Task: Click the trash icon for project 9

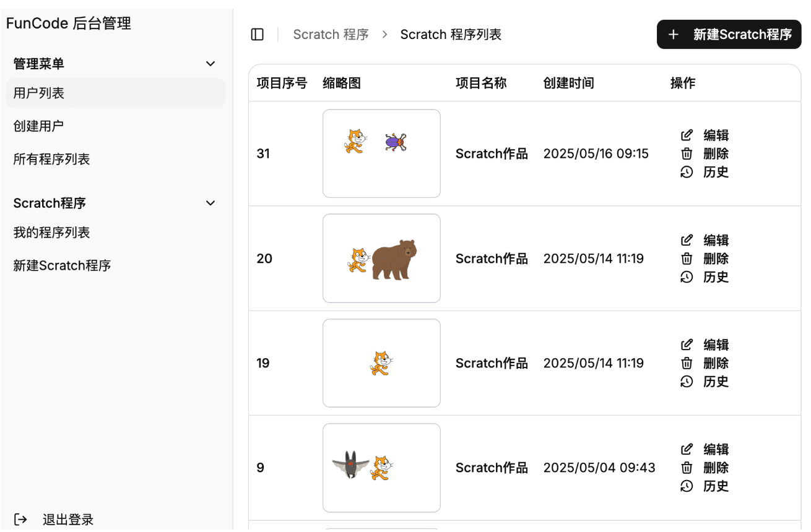Action: point(687,468)
